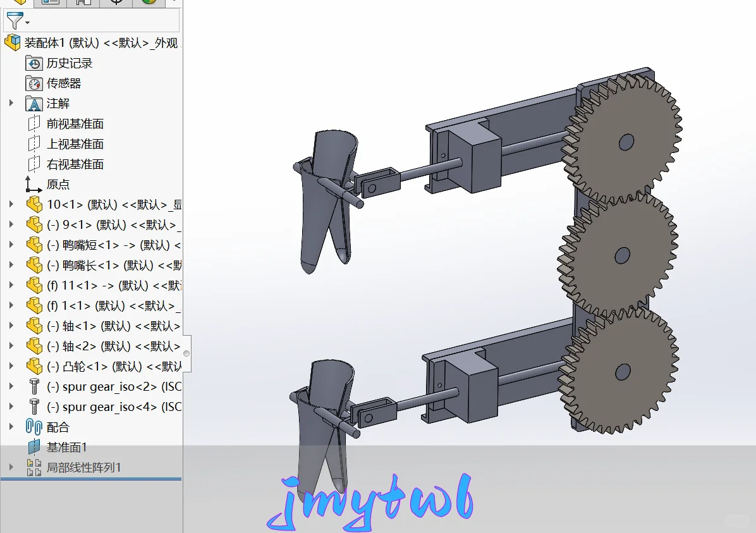Select the 局部线性阵列1 pattern feature icon
This screenshot has width=756, height=533.
coord(33,467)
